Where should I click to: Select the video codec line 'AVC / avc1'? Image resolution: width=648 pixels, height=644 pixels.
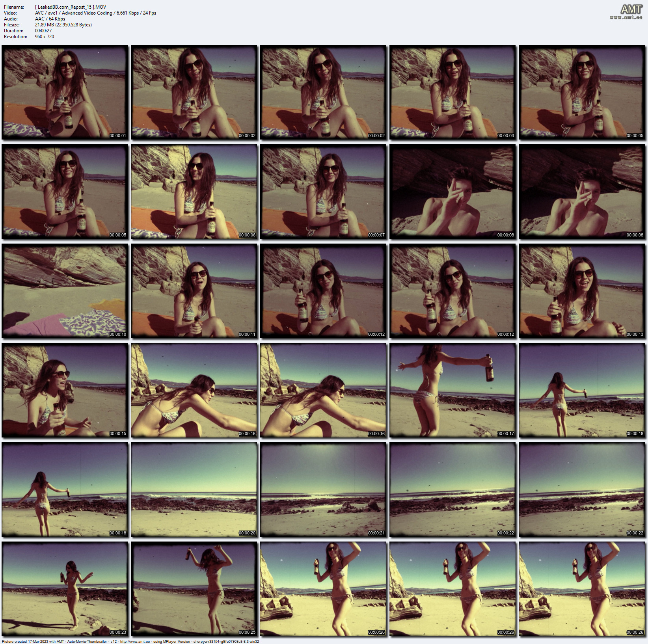point(95,13)
